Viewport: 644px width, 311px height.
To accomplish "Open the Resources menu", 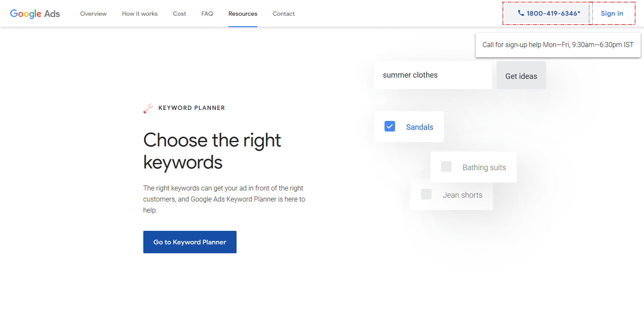I will tap(243, 14).
